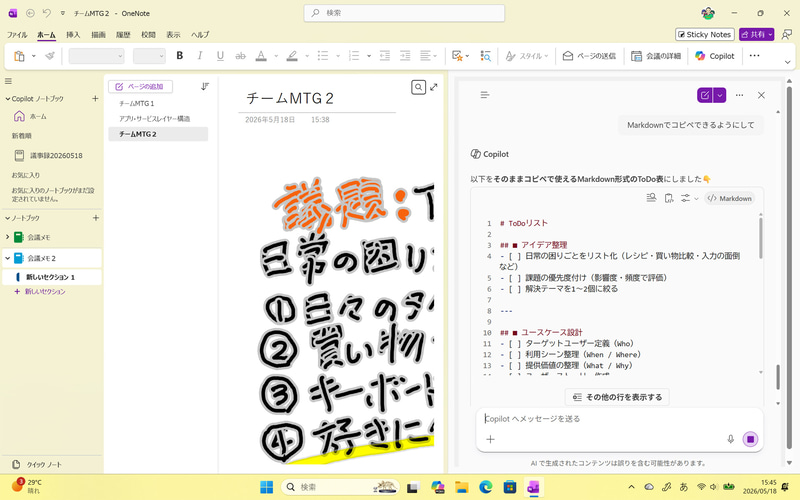Open Copilot from the ribbon
The image size is (800, 500).
click(715, 56)
